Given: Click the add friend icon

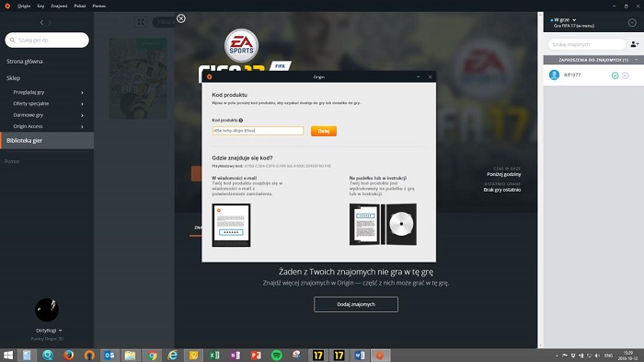Looking at the screenshot, I should tap(635, 44).
